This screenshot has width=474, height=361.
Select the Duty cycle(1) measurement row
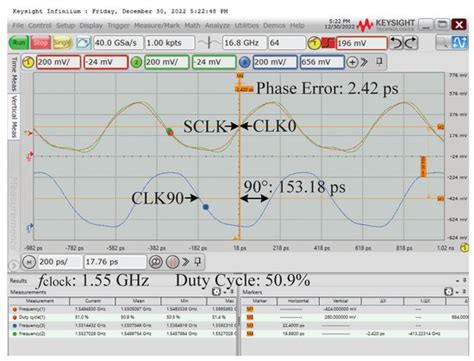[122, 317]
